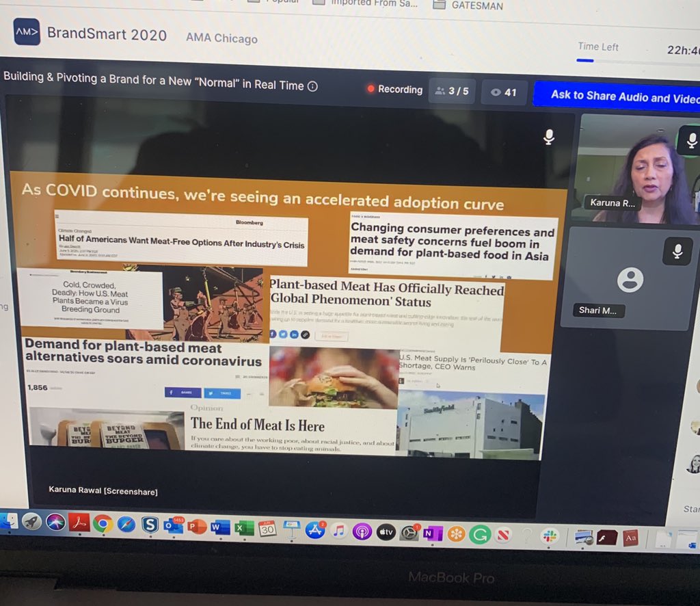This screenshot has height=606, width=700.
Task: Open Music app in the Dock
Action: click(339, 531)
